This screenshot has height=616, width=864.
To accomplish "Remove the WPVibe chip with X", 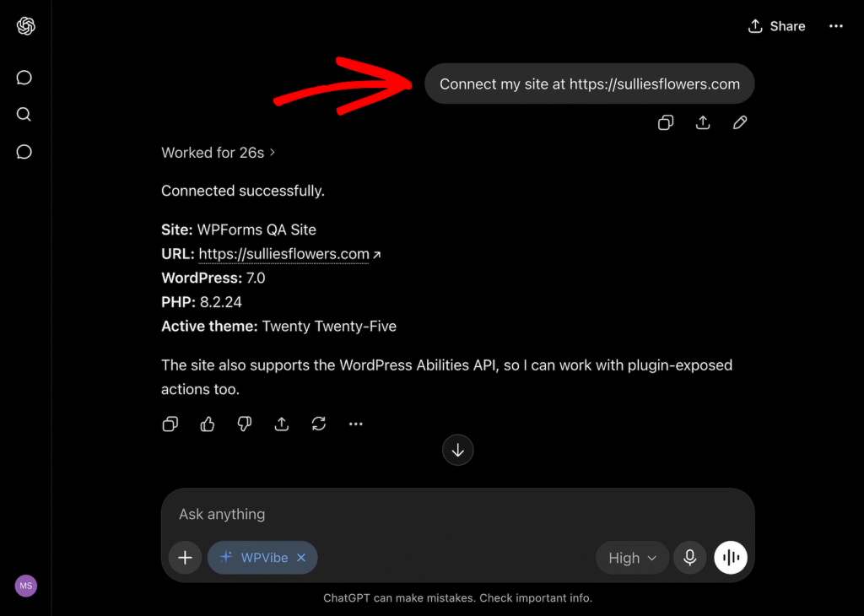I will pos(301,558).
